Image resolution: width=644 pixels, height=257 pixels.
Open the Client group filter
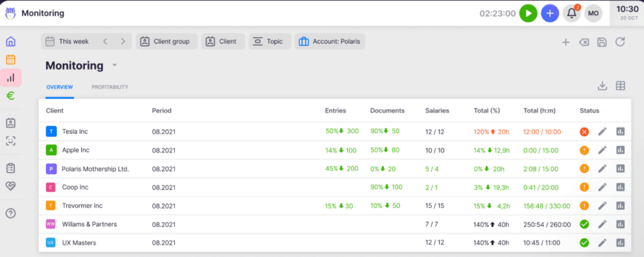coord(167,42)
